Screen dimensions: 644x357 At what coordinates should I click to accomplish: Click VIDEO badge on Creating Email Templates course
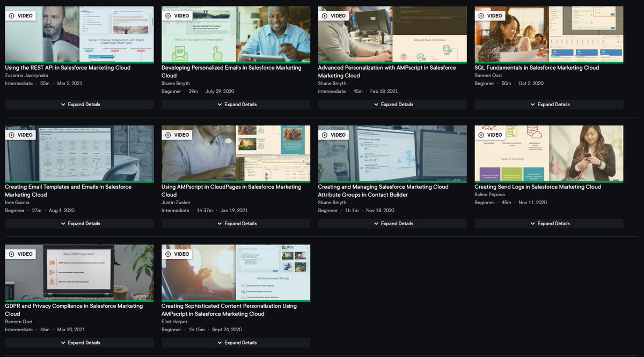point(21,135)
